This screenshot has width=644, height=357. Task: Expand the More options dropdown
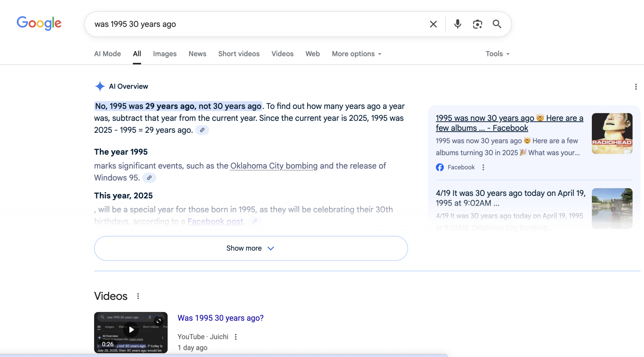[356, 54]
